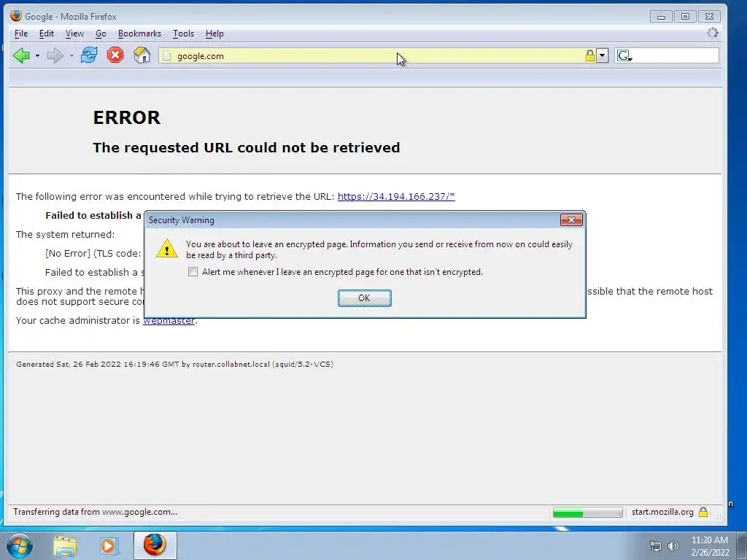Go to the home page icon
This screenshot has height=560, width=747.
pos(142,55)
